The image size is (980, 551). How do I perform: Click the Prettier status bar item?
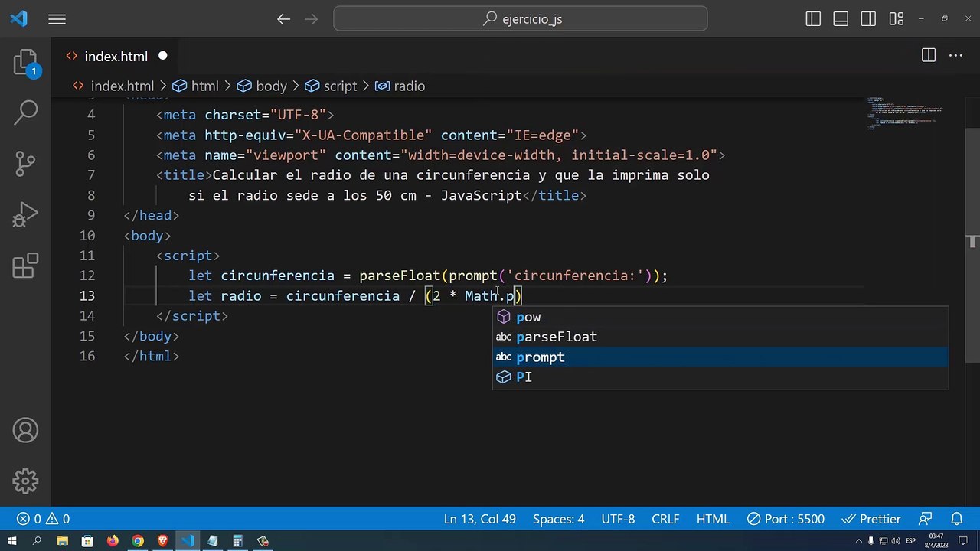click(x=872, y=519)
